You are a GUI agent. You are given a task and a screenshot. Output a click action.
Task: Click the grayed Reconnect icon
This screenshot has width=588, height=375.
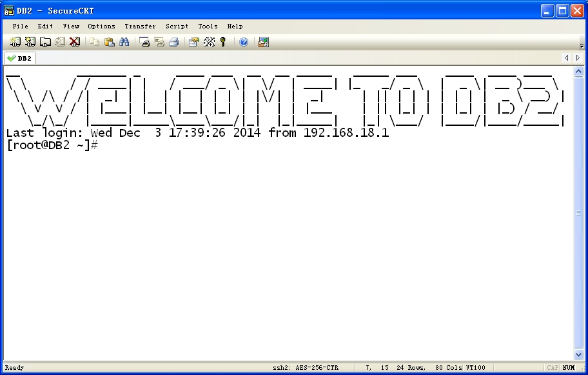(x=60, y=42)
